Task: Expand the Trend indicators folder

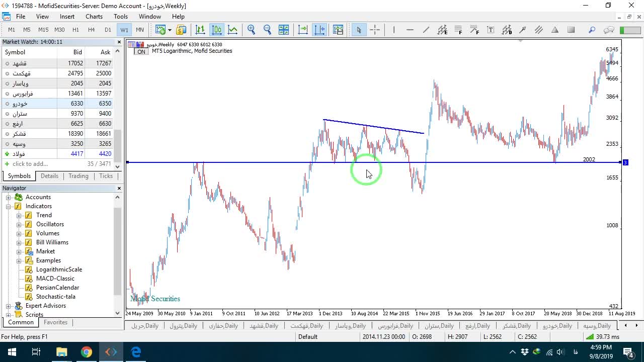Action: pos(19,215)
